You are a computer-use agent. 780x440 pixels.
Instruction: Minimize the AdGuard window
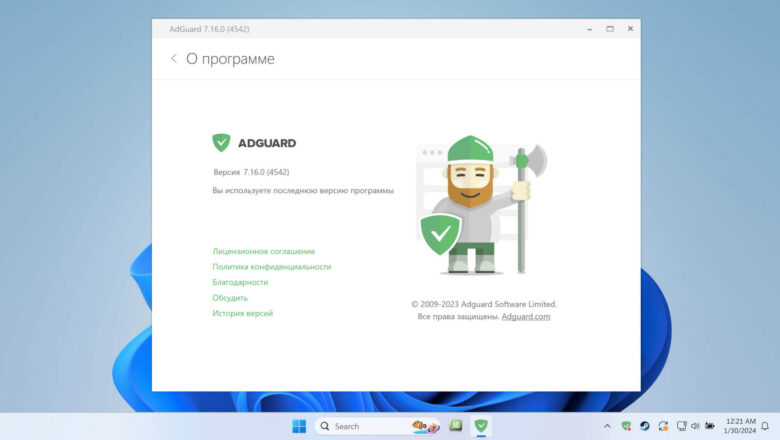589,29
